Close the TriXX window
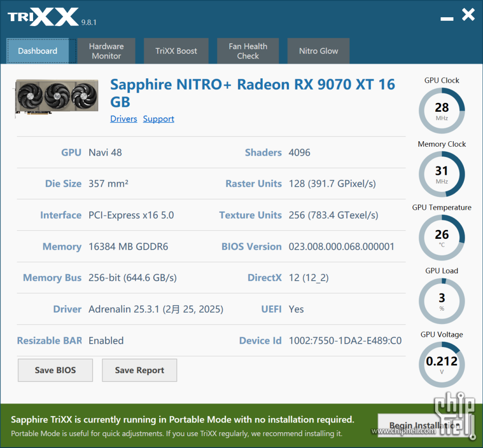483x448 pixels. (x=468, y=14)
